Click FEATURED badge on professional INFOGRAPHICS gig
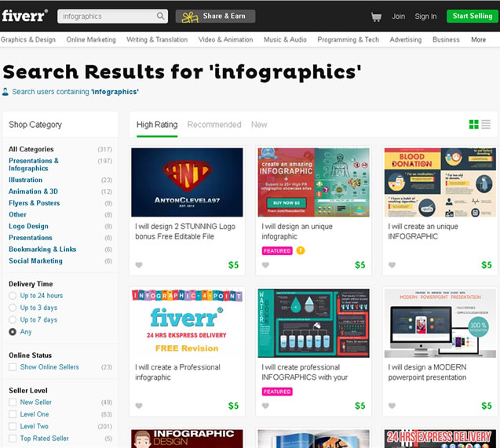The height and width of the screenshot is (448, 500). 277,392
